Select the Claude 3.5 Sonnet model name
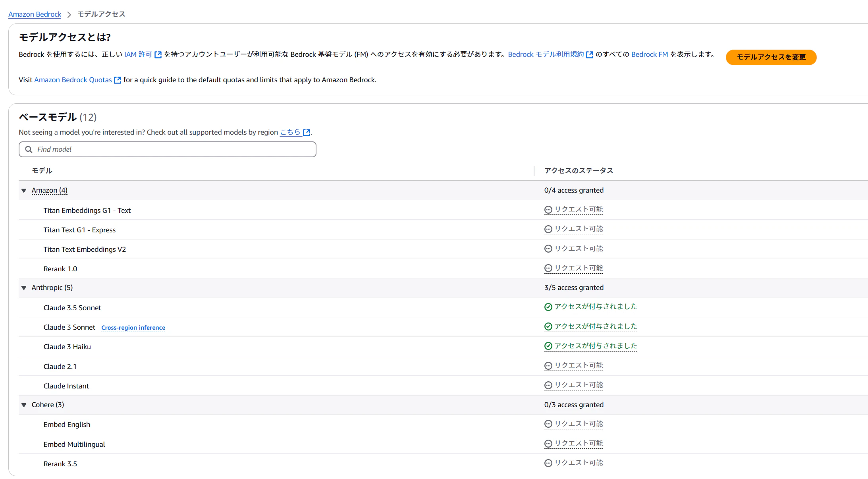The image size is (868, 479). tap(72, 308)
